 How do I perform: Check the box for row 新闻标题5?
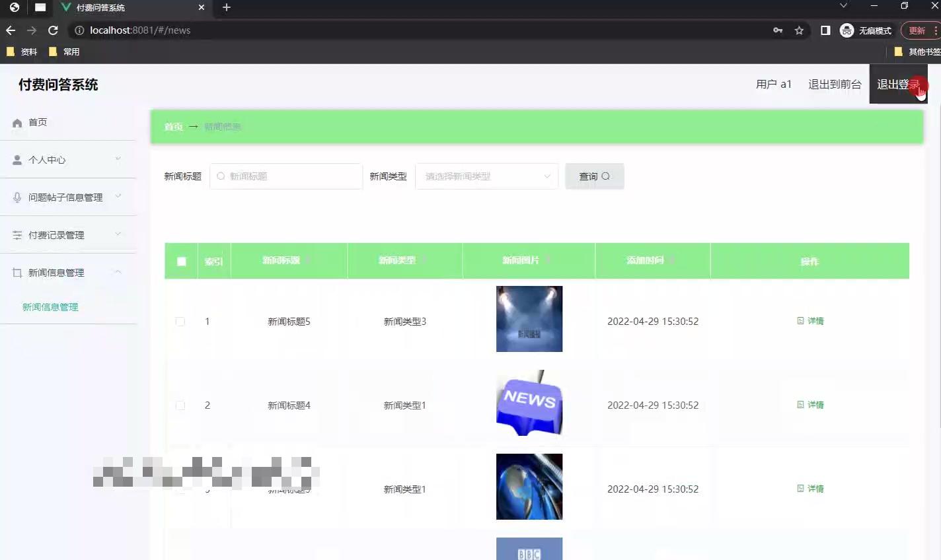(x=180, y=322)
